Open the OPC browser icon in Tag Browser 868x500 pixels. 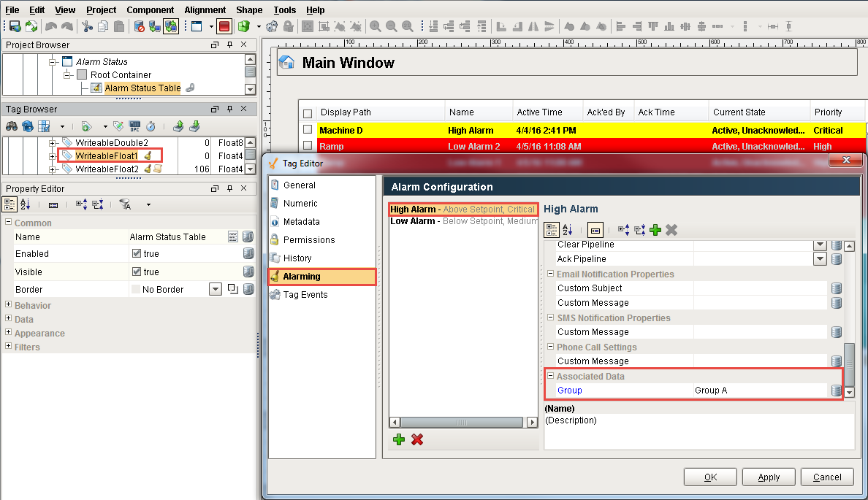point(134,127)
